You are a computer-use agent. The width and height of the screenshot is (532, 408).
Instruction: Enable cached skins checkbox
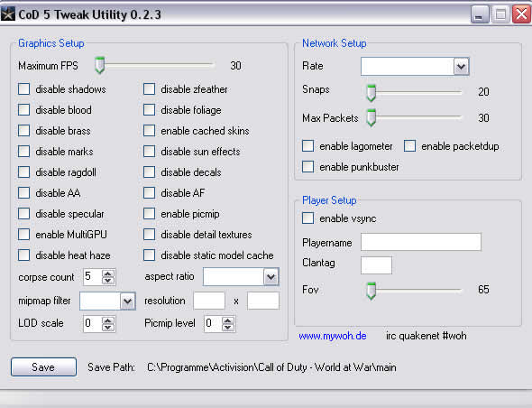pyautogui.click(x=150, y=131)
